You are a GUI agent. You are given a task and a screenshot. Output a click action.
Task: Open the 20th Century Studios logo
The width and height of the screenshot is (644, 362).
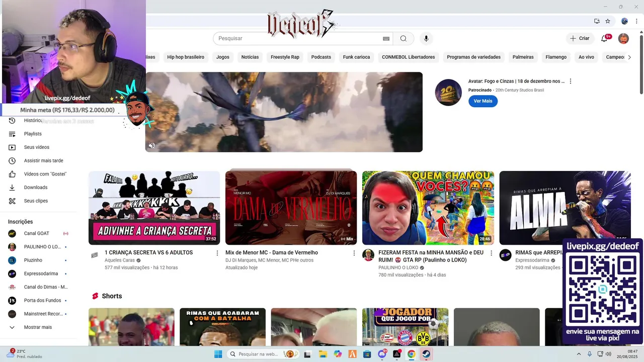[448, 93]
